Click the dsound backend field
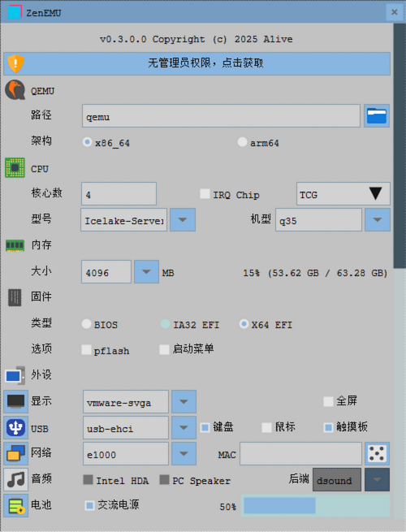 coord(337,480)
